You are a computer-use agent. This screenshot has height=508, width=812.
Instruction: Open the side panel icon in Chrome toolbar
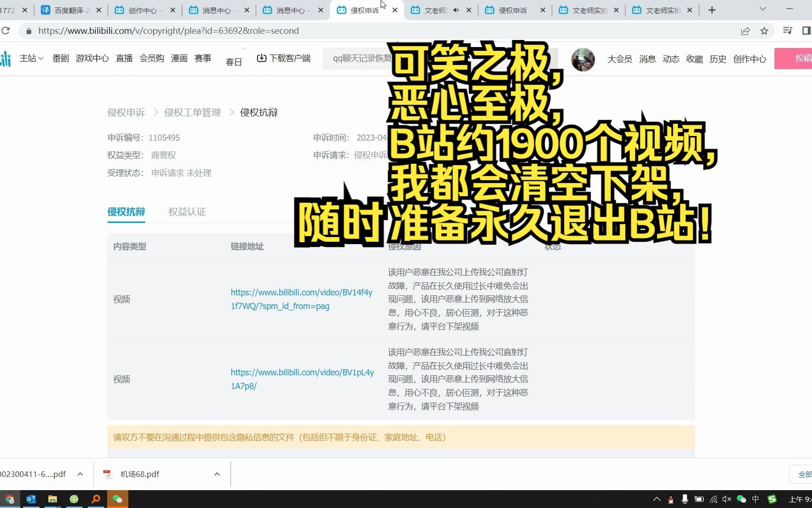(806, 31)
